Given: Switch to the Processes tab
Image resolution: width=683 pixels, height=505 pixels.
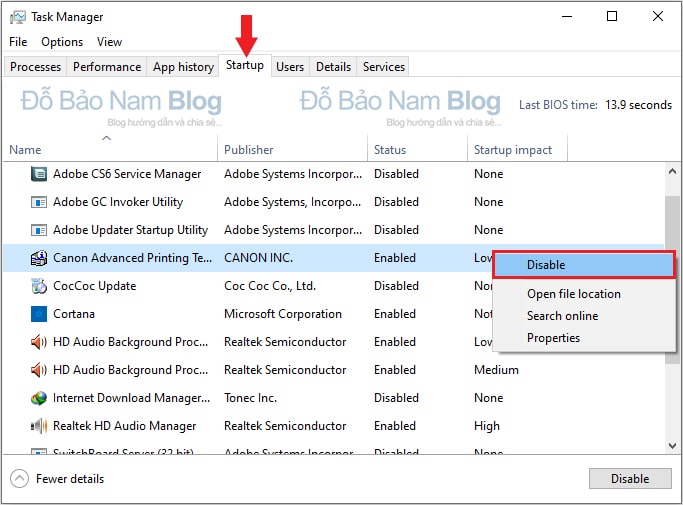Looking at the screenshot, I should tap(35, 67).
